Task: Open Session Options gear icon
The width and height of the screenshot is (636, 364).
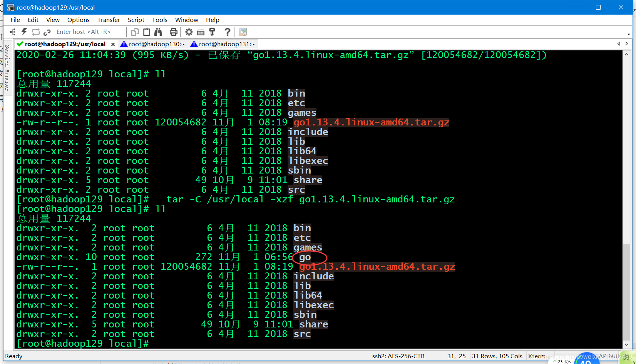Action: coord(189,32)
